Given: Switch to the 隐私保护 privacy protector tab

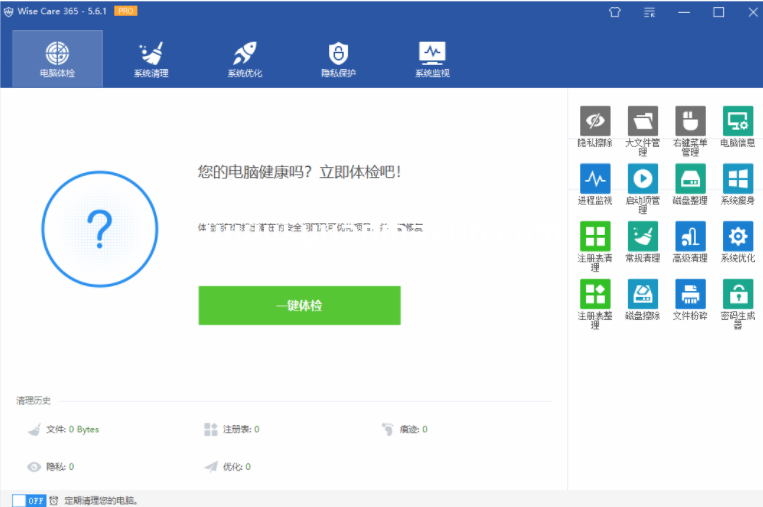Looking at the screenshot, I should (339, 59).
